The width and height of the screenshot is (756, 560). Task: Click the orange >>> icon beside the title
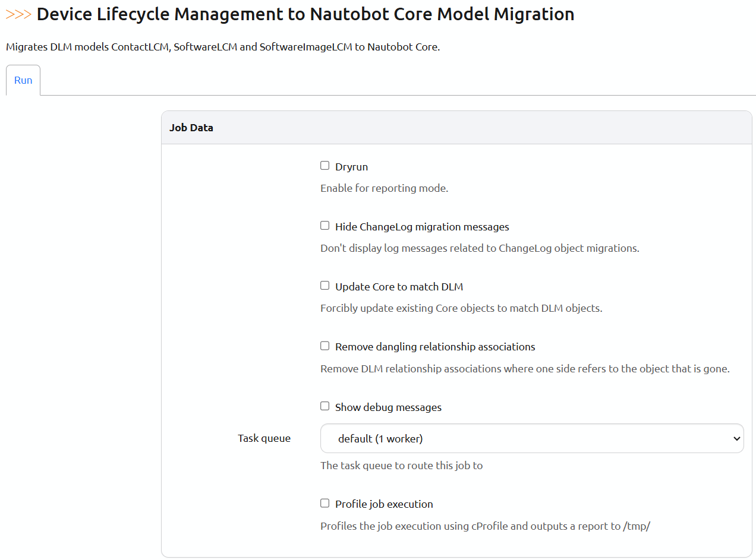tap(18, 14)
